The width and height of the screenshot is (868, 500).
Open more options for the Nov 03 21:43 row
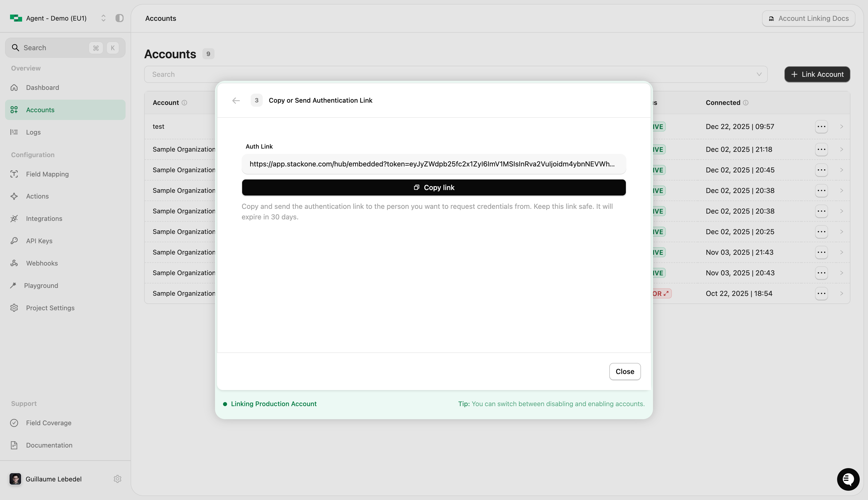tap(821, 253)
